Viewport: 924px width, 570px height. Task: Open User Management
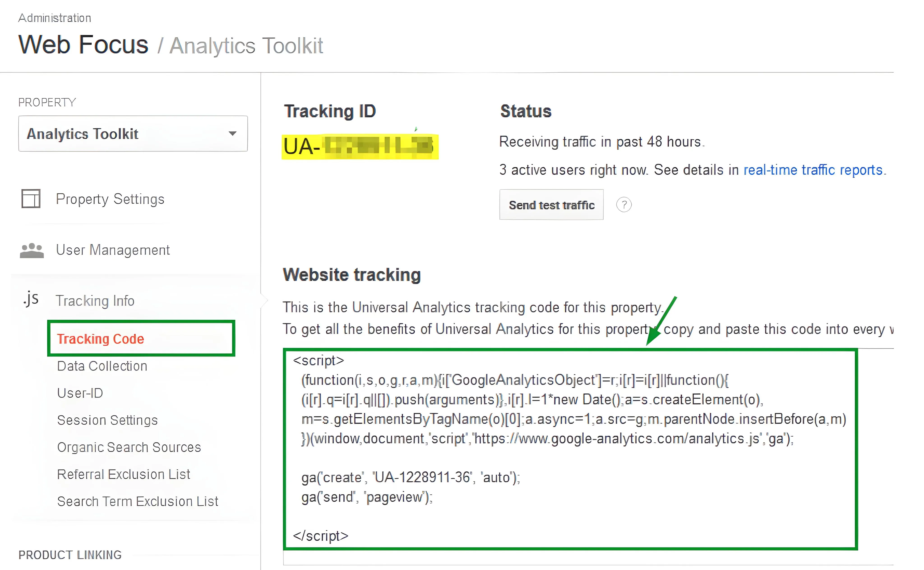[x=113, y=250]
